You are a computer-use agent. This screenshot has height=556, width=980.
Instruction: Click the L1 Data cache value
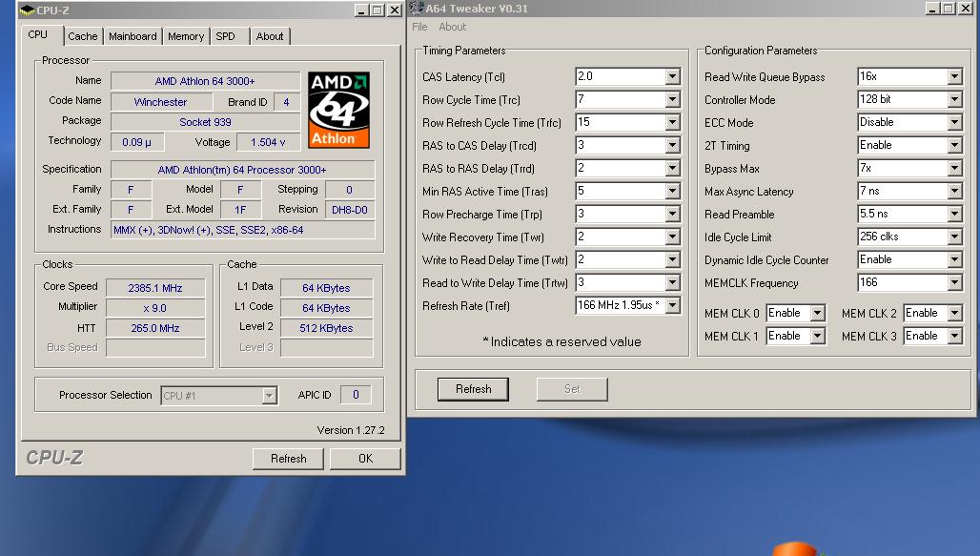coord(326,288)
